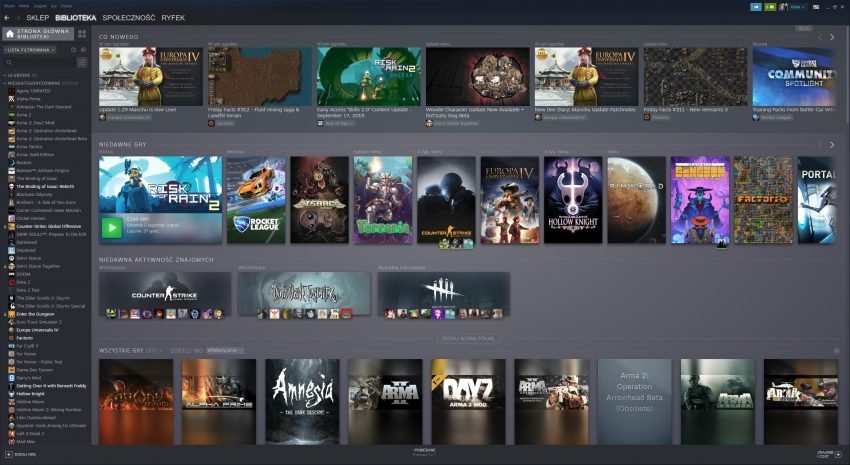Image resolution: width=850 pixels, height=465 pixels.
Task: Click the green friend notifications icon
Action: 770,7
